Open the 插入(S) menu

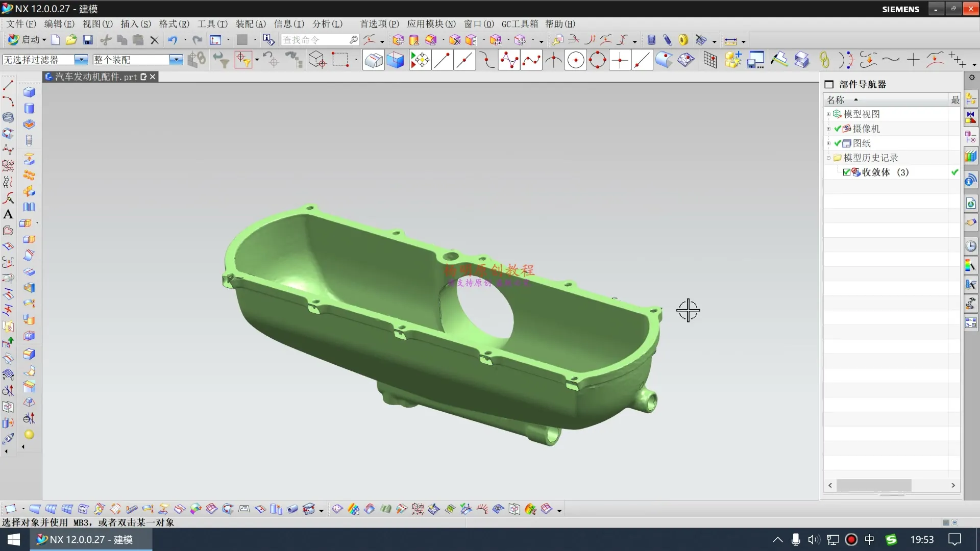136,24
